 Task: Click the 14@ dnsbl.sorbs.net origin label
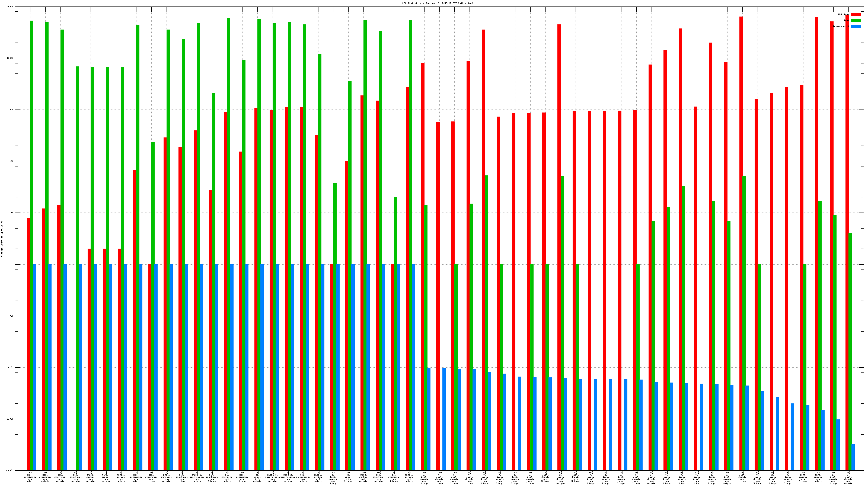click(x=318, y=477)
